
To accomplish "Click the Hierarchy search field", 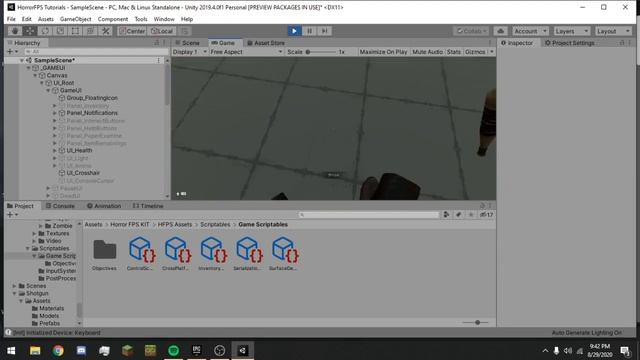I will click(96, 52).
